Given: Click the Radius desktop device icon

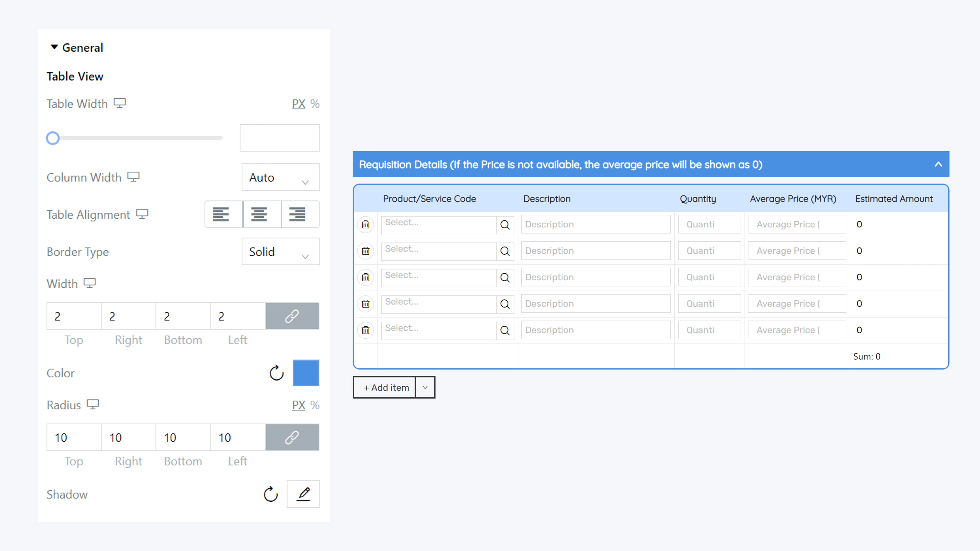Looking at the screenshot, I should coord(93,405).
